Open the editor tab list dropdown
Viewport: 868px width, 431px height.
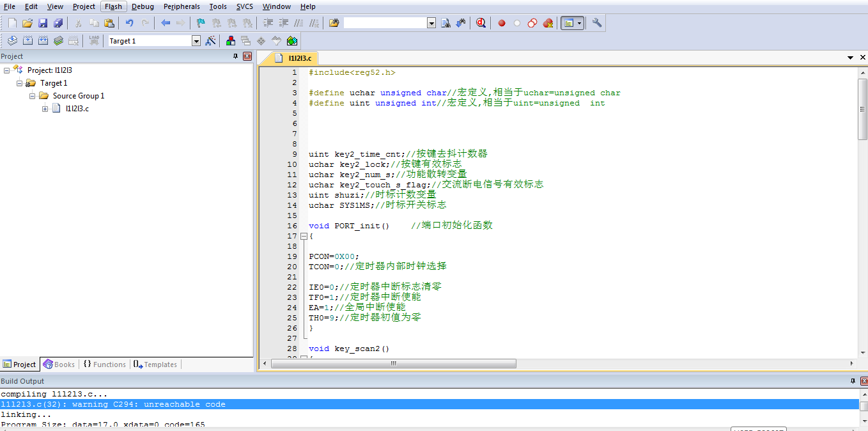(x=851, y=58)
